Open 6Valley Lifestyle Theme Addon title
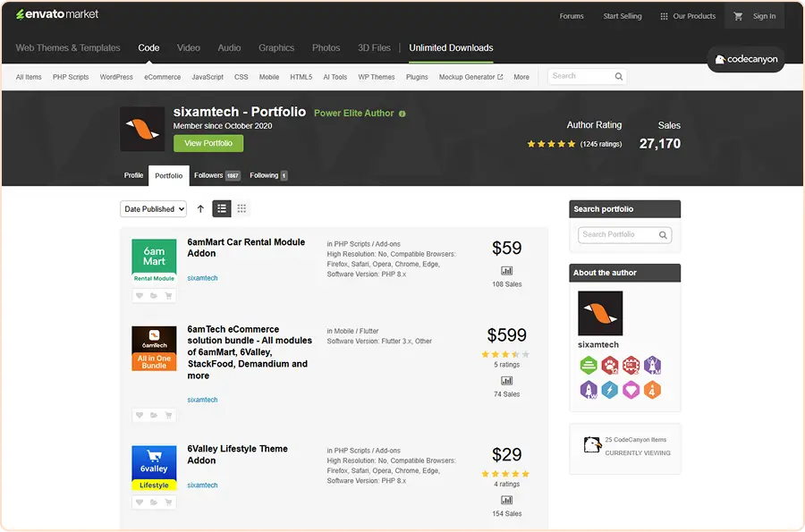 237,454
